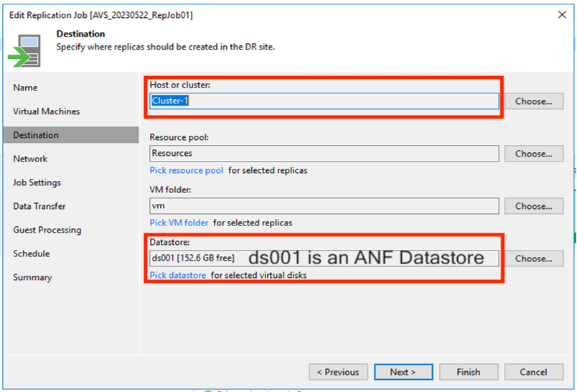The width and height of the screenshot is (577, 392).
Task: Jump to the Schedule step
Action: point(32,253)
